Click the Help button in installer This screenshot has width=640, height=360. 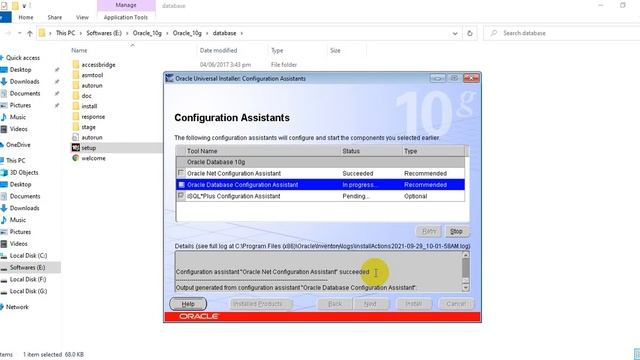(x=188, y=304)
